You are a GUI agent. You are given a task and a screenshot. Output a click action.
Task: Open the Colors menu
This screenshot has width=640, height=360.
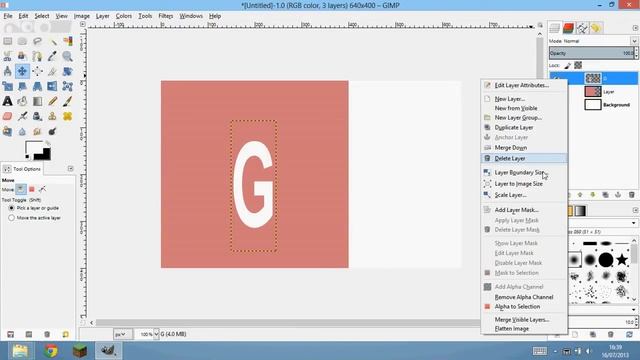point(123,16)
